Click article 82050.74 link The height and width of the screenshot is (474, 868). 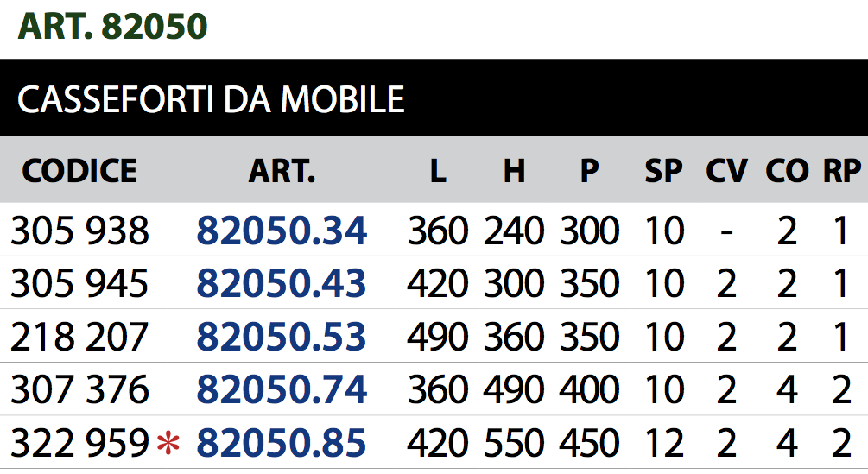pyautogui.click(x=282, y=390)
